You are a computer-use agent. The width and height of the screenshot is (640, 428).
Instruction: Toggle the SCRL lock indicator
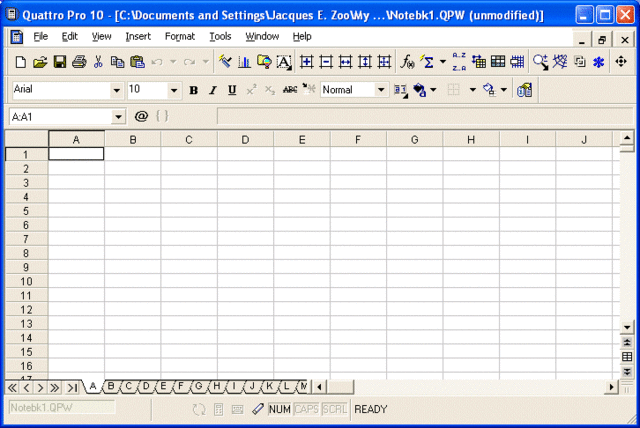pyautogui.click(x=334, y=409)
